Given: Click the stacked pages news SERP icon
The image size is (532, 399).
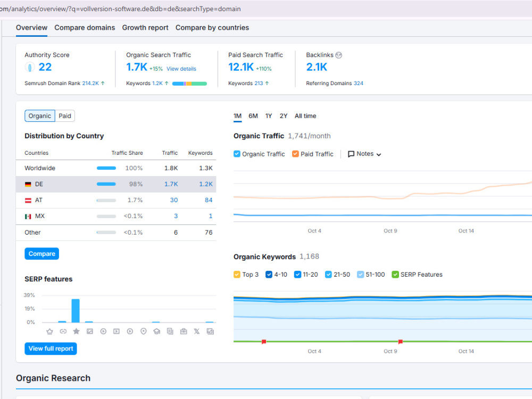Looking at the screenshot, I should click(170, 331).
